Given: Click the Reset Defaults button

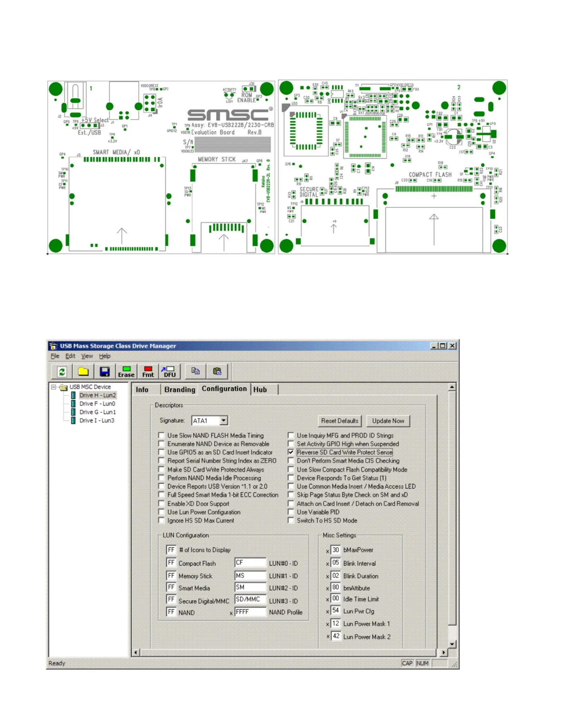Looking at the screenshot, I should (x=339, y=421).
